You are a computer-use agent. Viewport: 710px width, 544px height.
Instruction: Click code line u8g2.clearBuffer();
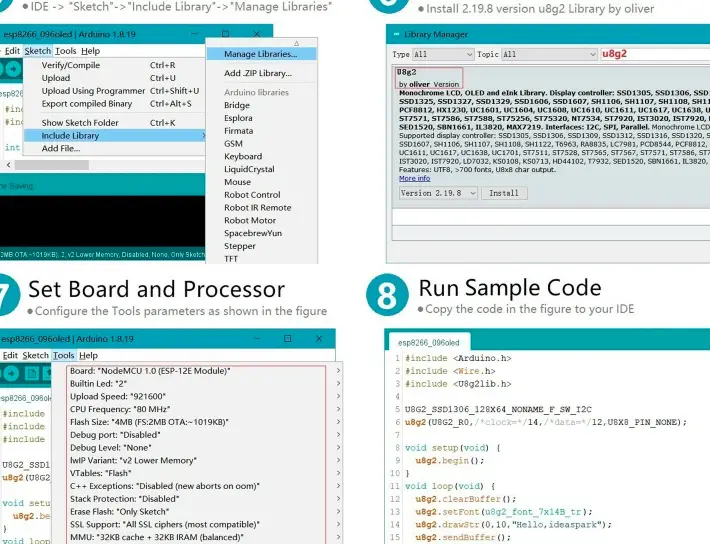(465, 499)
